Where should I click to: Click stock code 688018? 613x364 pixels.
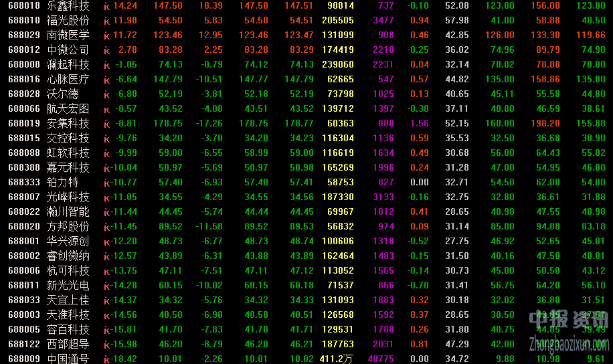point(24,5)
